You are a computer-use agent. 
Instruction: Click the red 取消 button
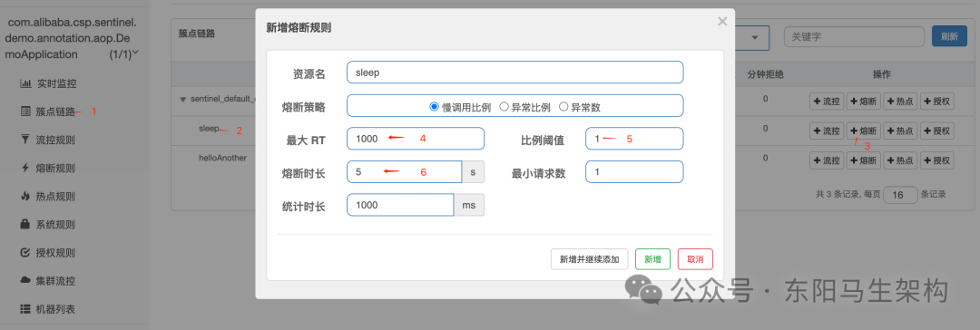pos(695,259)
